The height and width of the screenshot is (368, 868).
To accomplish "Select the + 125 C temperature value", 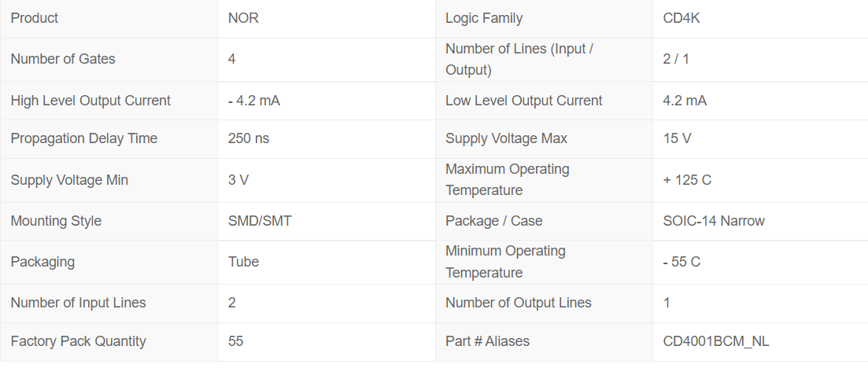I will pos(687,180).
